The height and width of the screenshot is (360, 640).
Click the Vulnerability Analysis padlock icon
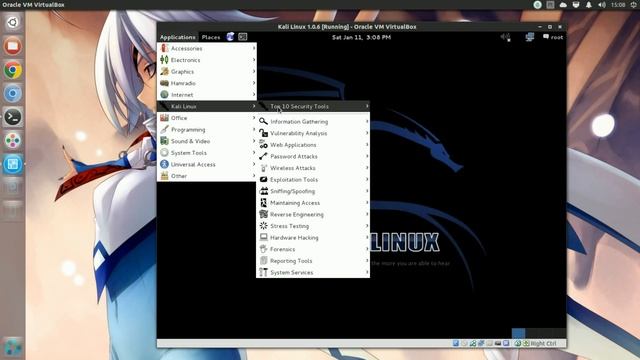(264, 133)
